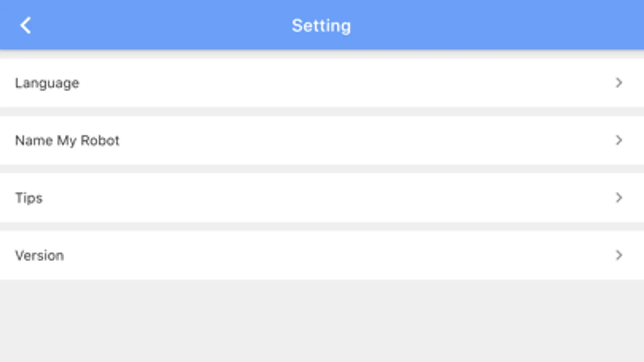
Task: Click the Tips label text
Action: 29,198
